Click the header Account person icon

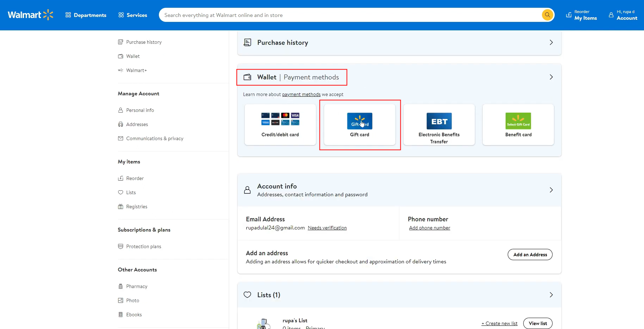tap(611, 15)
